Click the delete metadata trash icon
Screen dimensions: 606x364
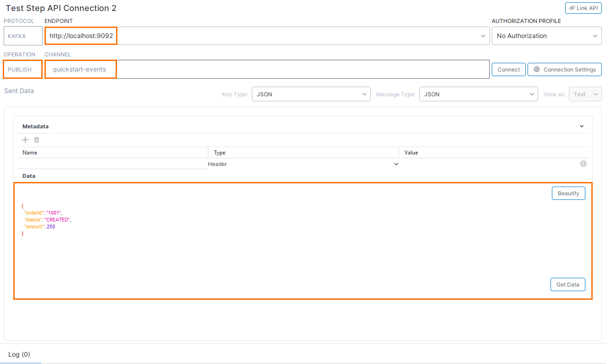point(37,140)
